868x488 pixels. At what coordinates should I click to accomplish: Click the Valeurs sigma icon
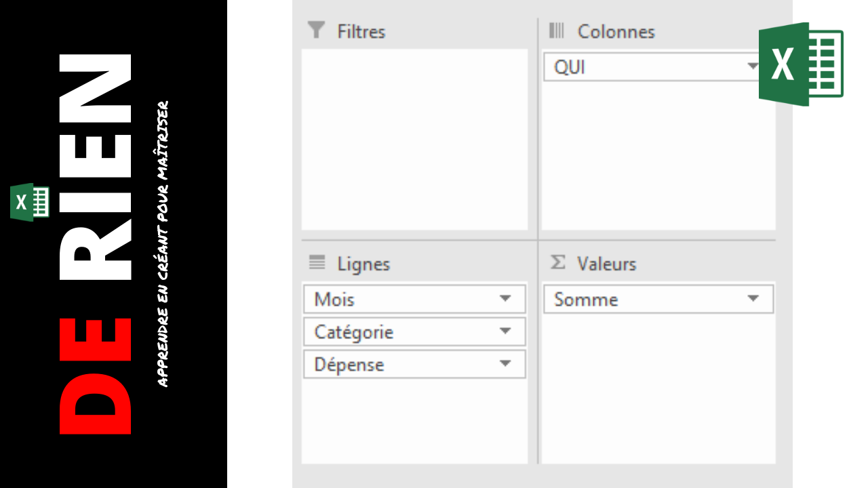(557, 262)
